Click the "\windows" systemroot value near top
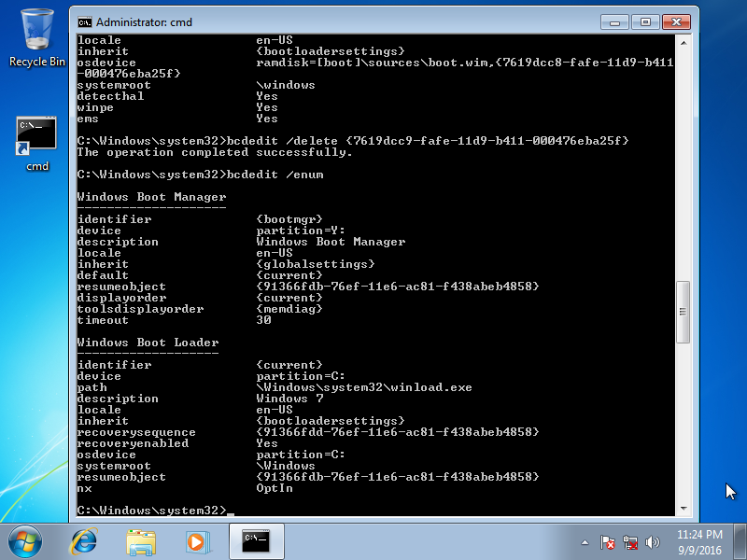The image size is (747, 560). [286, 85]
